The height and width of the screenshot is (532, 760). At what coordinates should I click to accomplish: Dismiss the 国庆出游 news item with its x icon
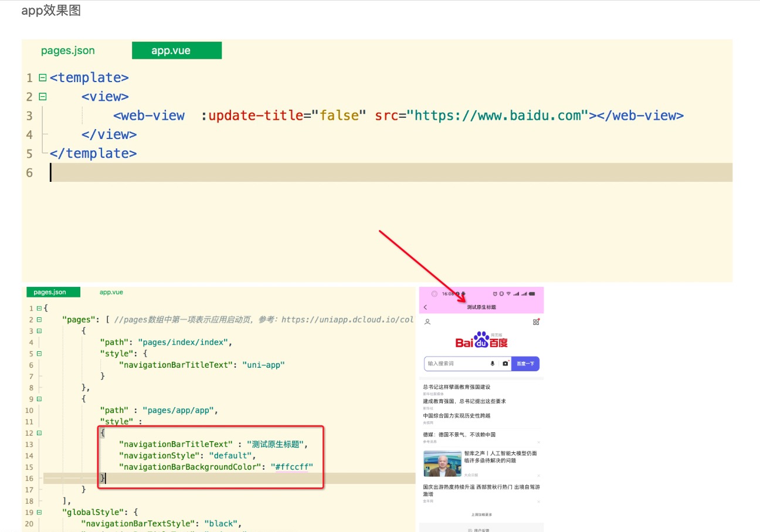[x=538, y=501]
